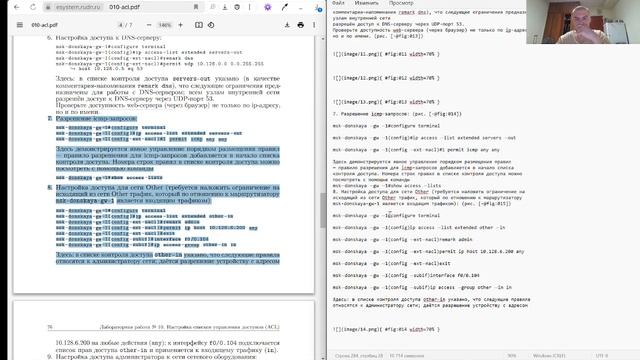640x360 pixels.
Task: Reload the browser page
Action: (x=33, y=7)
